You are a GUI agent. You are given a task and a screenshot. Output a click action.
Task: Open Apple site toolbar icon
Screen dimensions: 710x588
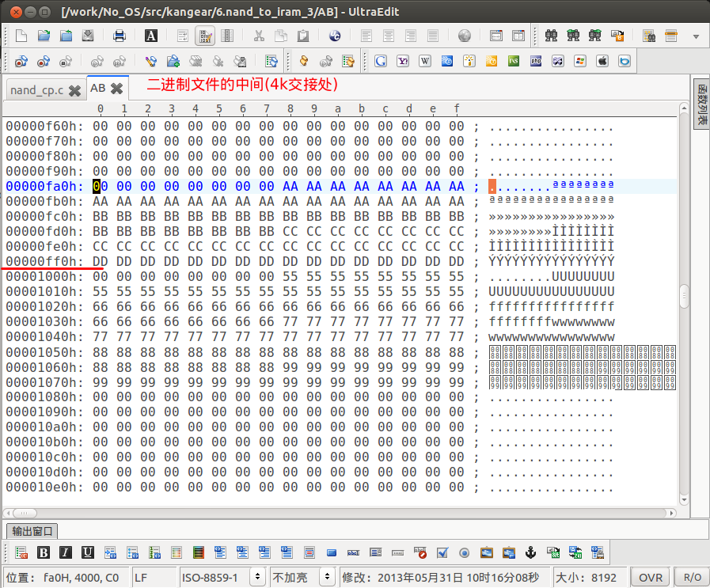tap(602, 61)
